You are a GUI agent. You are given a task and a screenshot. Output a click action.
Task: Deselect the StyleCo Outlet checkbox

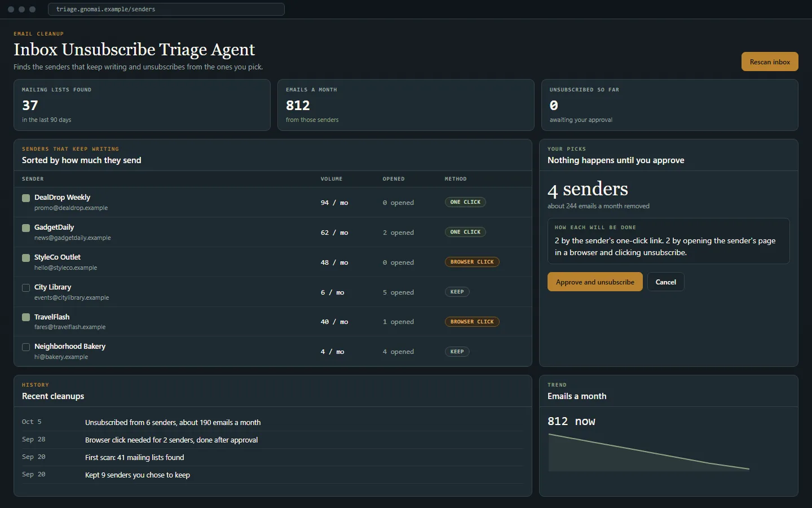26,258
